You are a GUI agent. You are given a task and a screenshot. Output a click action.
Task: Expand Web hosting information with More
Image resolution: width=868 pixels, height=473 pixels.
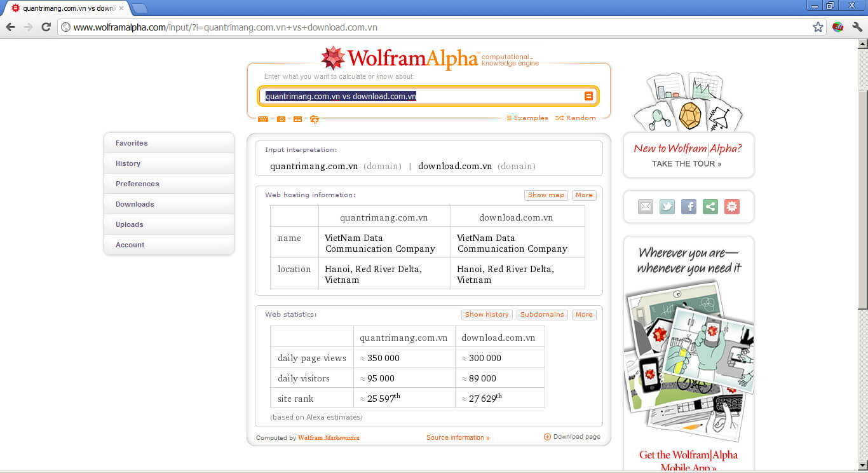(x=584, y=195)
